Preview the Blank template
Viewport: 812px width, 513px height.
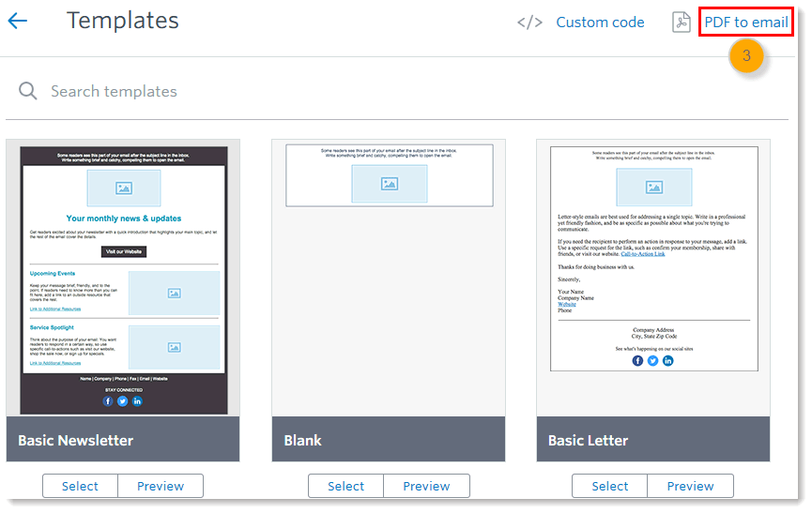click(426, 486)
